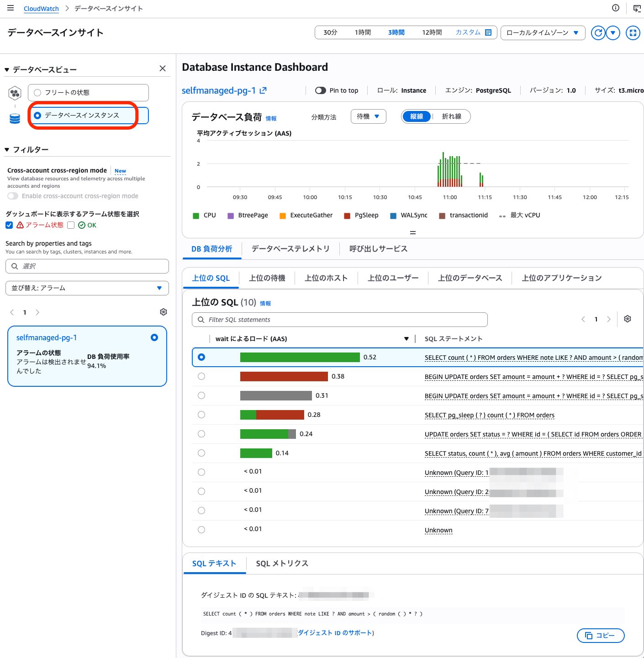Go to previous page in instance list
Viewport: 644px width, 658px height.
[12, 312]
